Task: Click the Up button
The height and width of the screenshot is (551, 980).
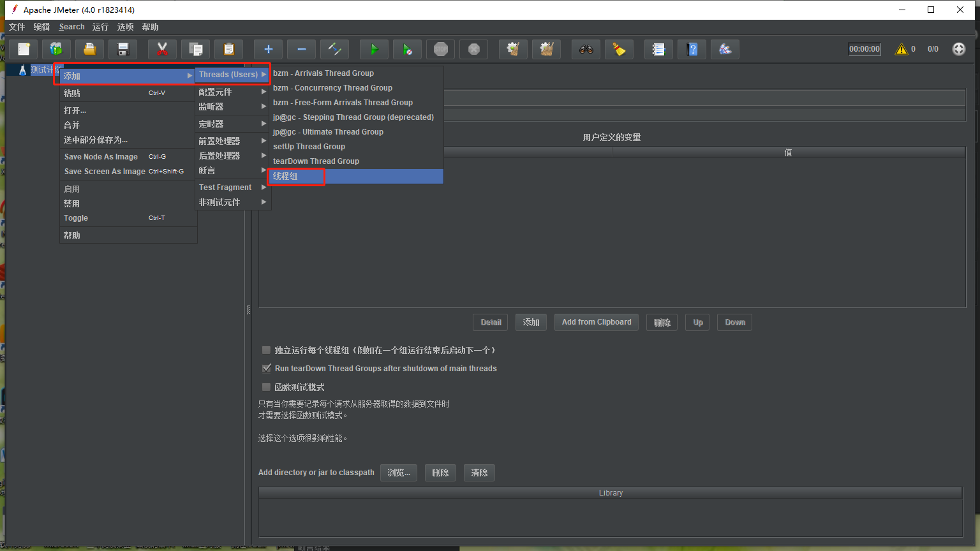Action: point(697,323)
